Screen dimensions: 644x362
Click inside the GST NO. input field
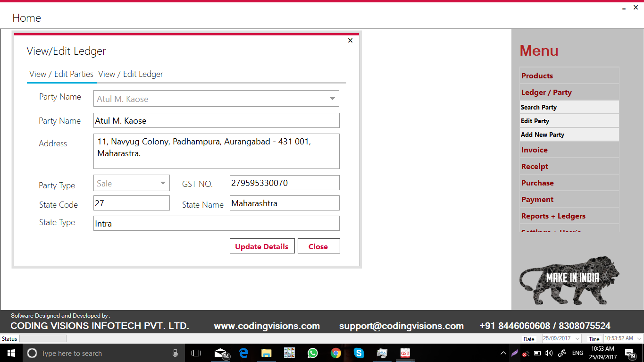click(284, 183)
